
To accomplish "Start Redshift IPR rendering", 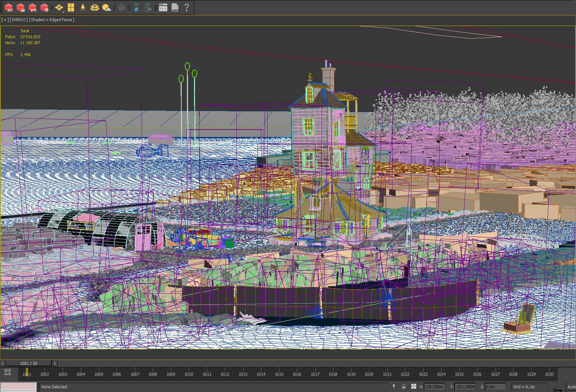I will (x=33, y=7).
